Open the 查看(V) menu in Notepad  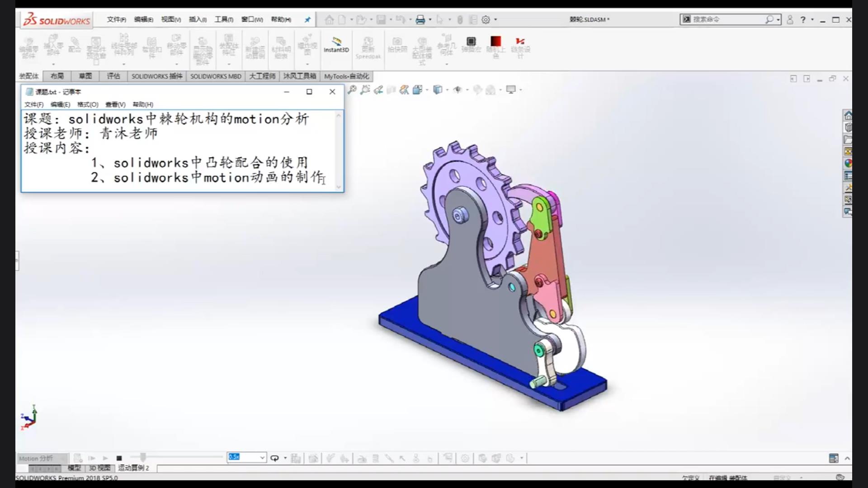pos(115,104)
